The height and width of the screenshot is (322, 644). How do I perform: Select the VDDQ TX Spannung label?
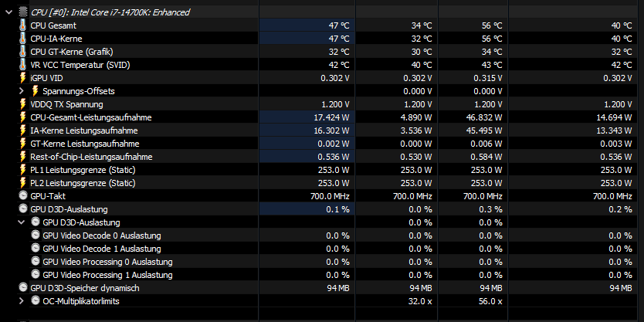67,104
